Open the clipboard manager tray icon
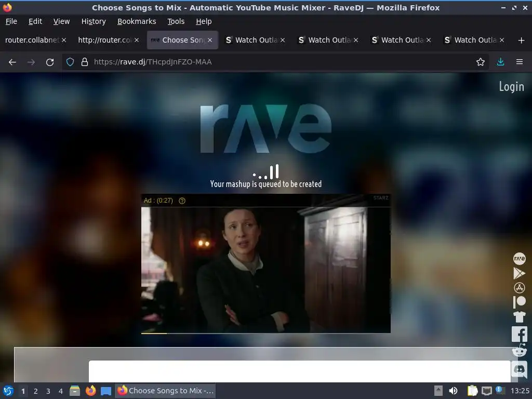The image size is (532, 399). click(472, 391)
